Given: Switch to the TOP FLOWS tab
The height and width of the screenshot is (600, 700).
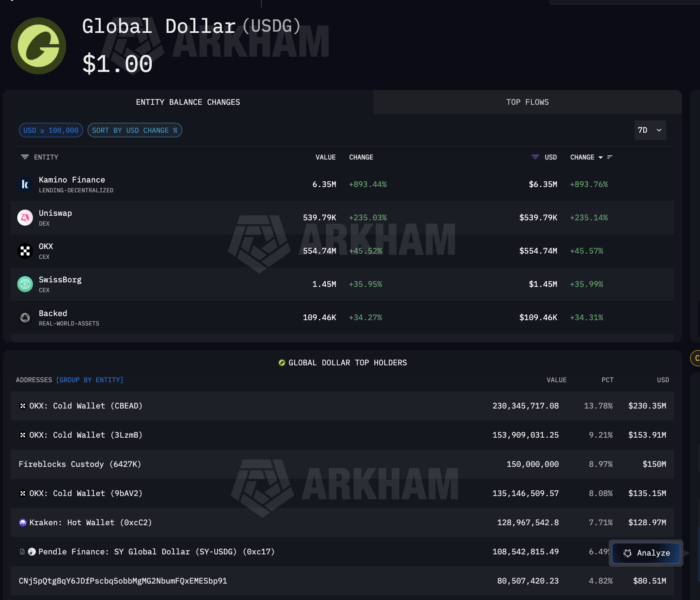Looking at the screenshot, I should [x=528, y=102].
